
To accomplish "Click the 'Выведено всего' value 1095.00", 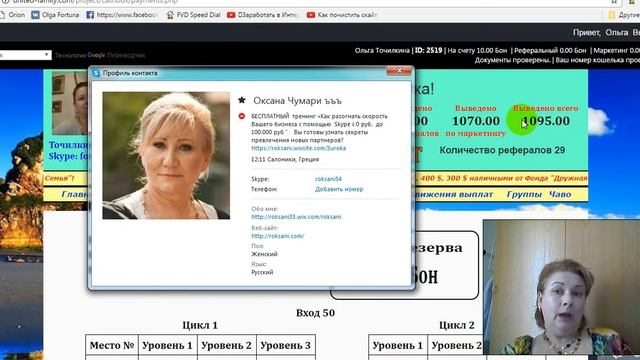I will [546, 121].
